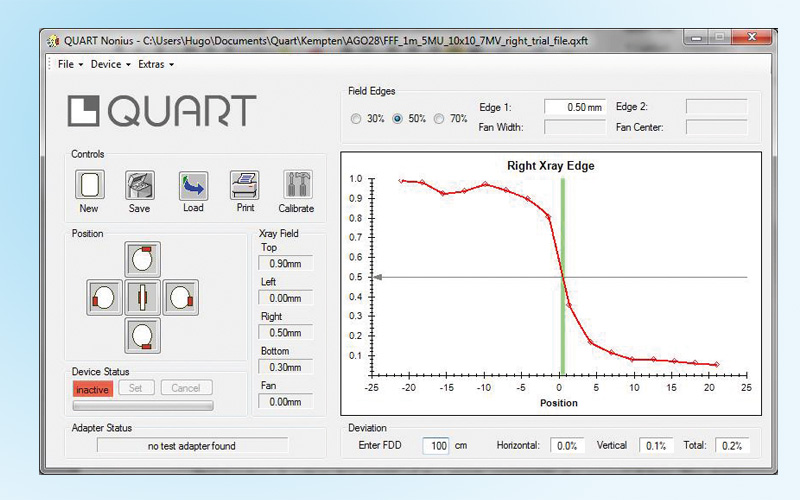
Task: Click the Fan Center field
Action: click(716, 127)
